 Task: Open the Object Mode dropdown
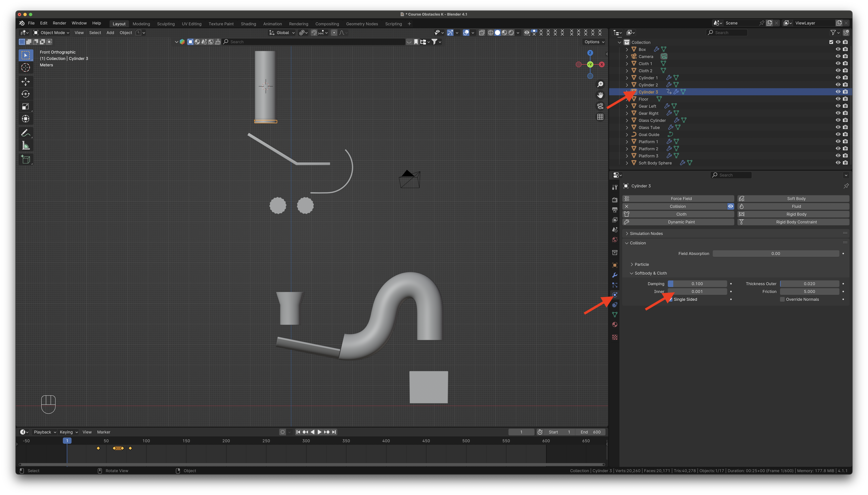pos(52,33)
